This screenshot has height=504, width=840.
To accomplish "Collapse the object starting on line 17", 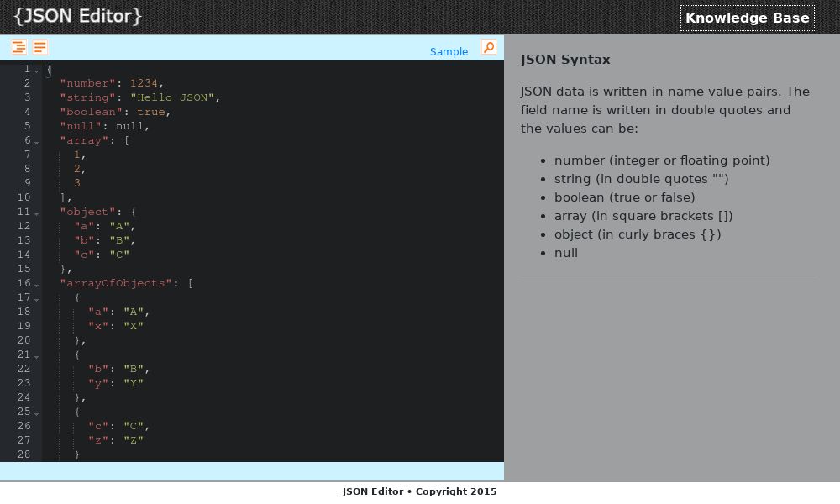I will pos(37,301).
